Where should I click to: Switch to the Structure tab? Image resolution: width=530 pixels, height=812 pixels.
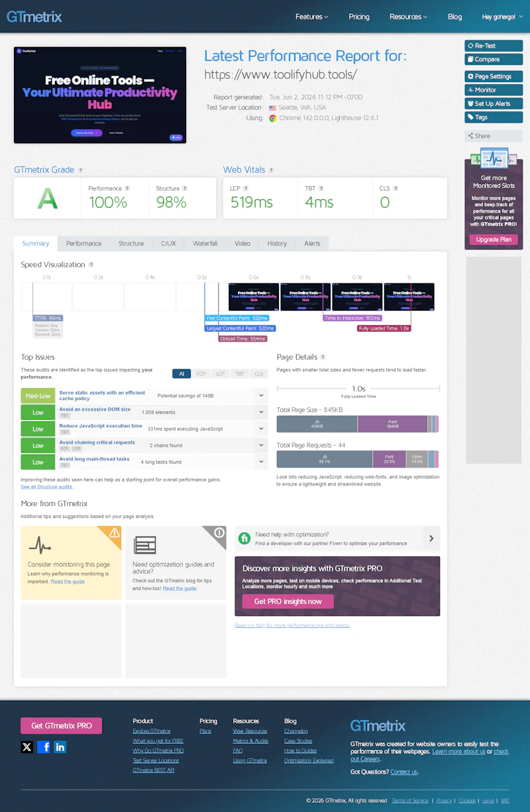[131, 244]
